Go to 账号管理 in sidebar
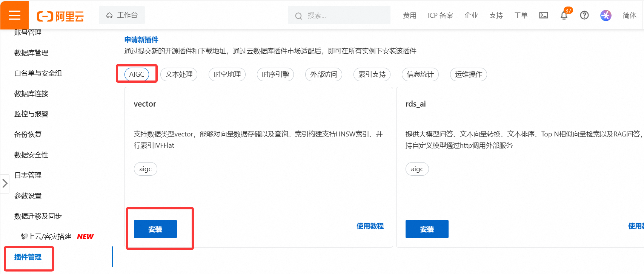644x274 pixels. [x=28, y=33]
